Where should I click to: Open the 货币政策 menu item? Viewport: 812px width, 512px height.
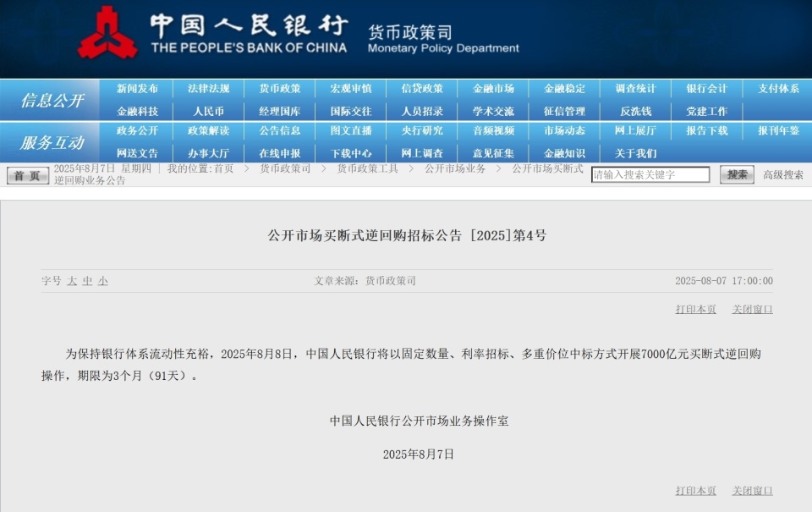(x=278, y=87)
